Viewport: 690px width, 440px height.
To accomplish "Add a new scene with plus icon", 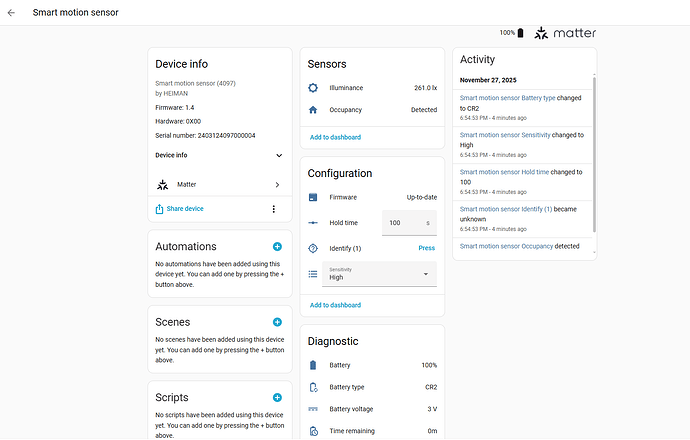I will pos(277,322).
